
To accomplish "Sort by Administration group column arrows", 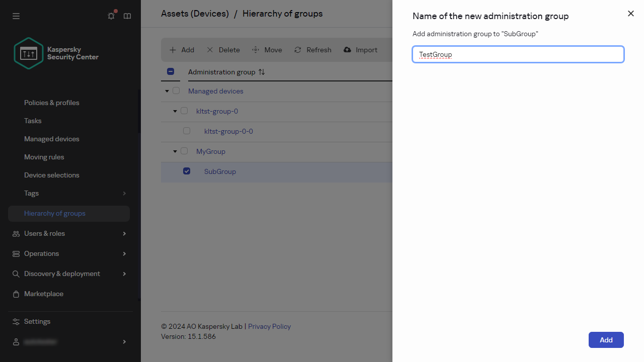I will [x=262, y=72].
